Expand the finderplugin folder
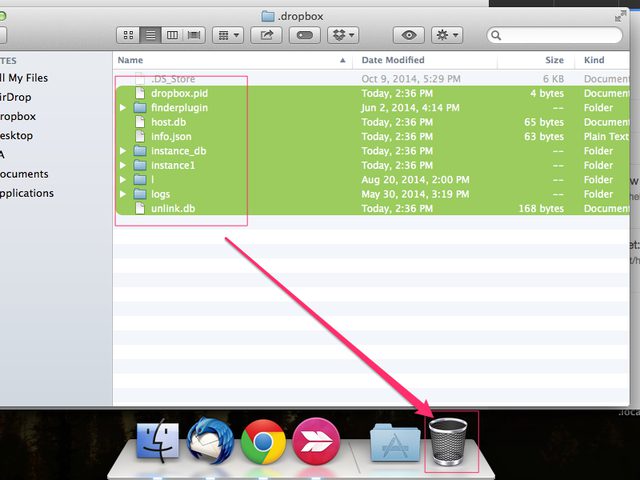 [x=123, y=108]
